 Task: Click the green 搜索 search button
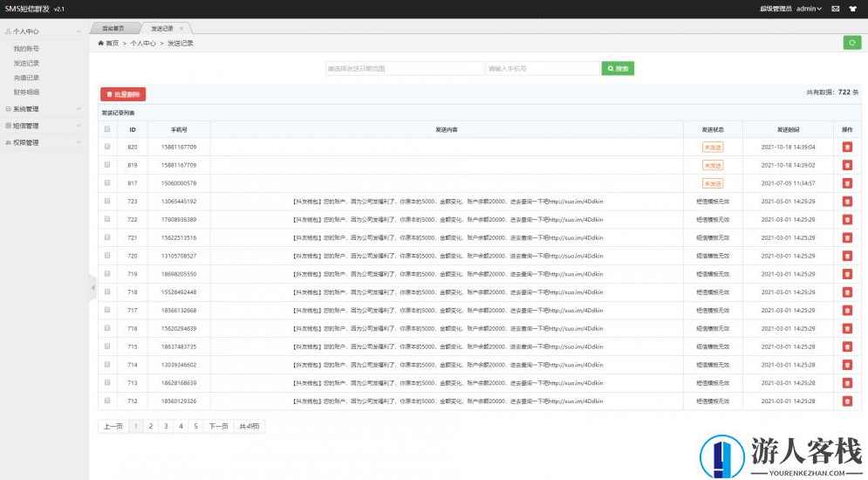click(618, 68)
